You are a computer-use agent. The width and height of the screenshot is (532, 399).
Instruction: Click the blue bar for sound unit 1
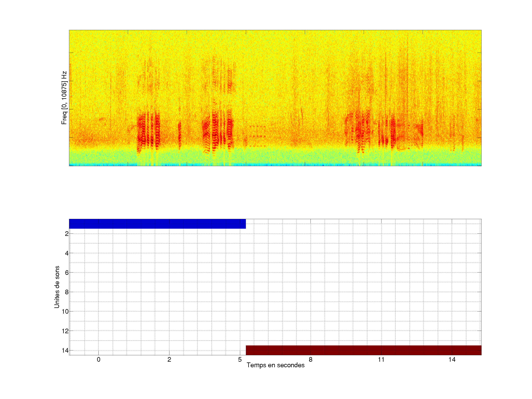157,224
